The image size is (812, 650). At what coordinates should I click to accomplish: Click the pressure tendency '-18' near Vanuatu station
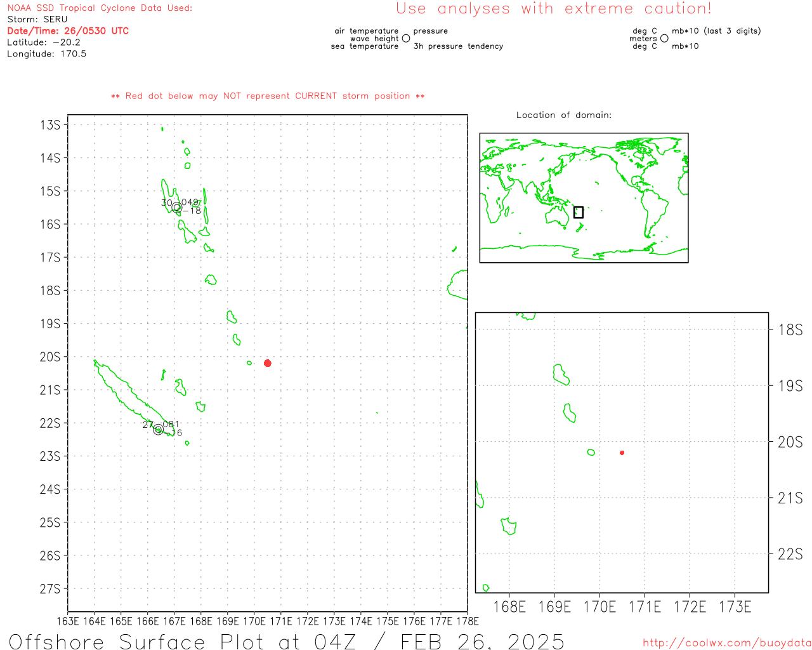(192, 211)
